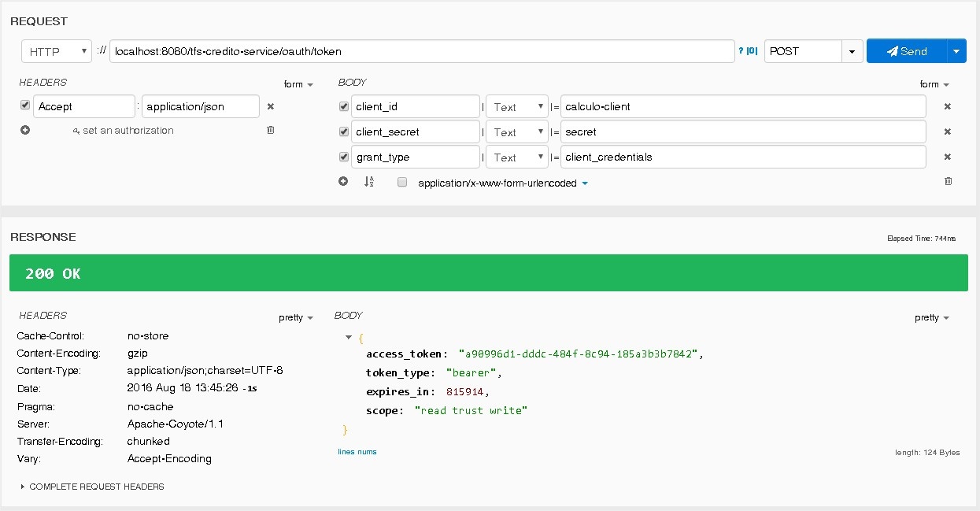Screen dimensions: 980x511
Task: Remove the client_secret body parameter
Action: click(x=948, y=131)
